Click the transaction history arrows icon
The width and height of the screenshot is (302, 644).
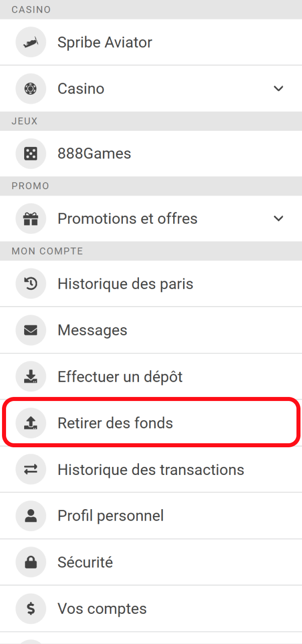click(31, 469)
